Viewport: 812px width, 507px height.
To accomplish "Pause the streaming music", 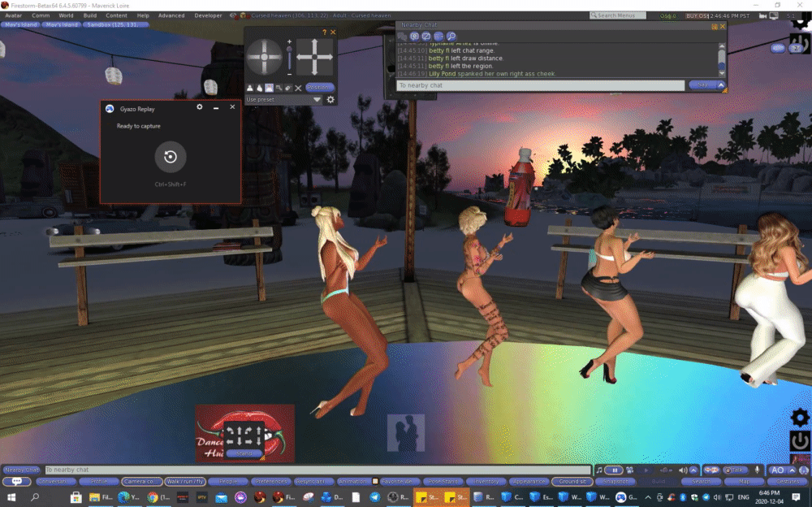I will coord(614,470).
